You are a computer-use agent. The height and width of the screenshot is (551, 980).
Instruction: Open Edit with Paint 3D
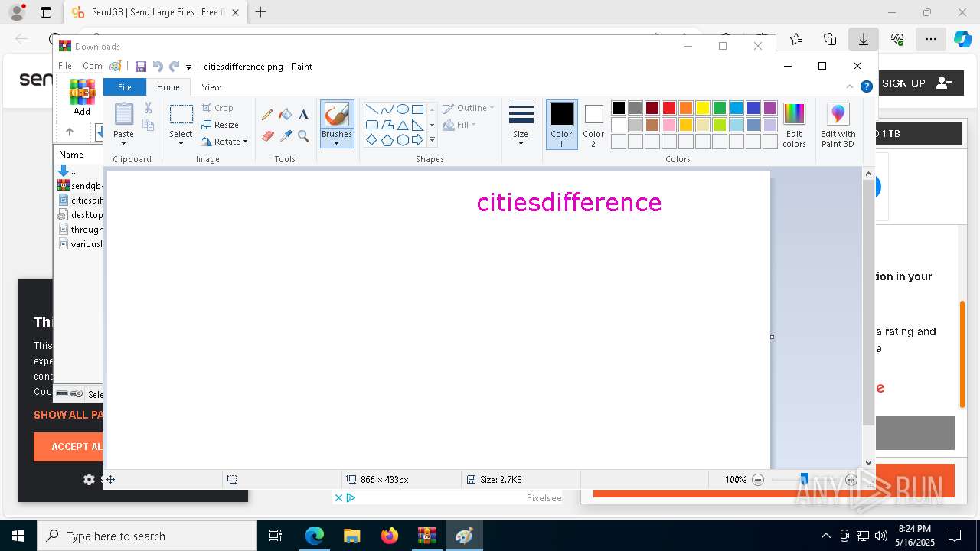coord(838,126)
